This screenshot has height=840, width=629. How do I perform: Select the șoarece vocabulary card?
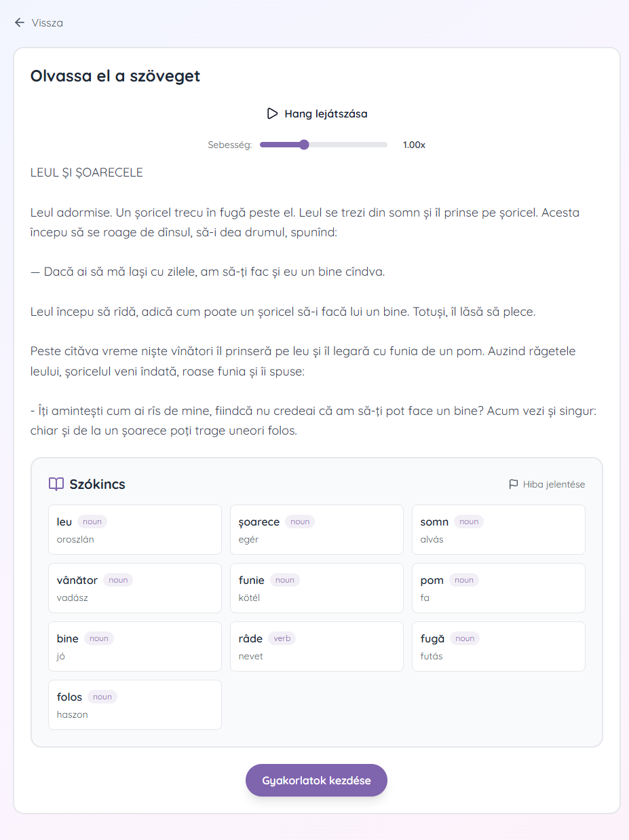[x=317, y=530]
